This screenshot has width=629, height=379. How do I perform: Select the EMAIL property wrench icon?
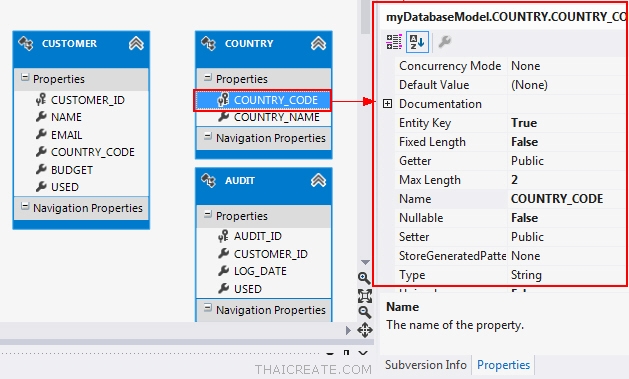click(41, 134)
